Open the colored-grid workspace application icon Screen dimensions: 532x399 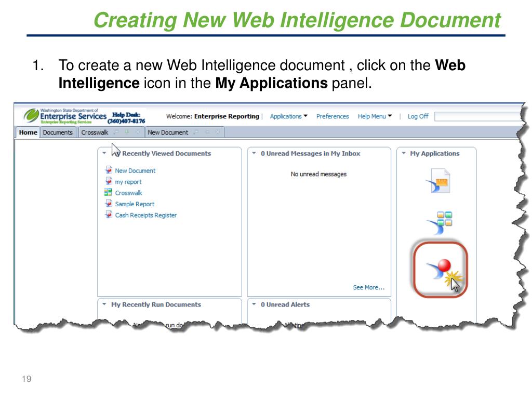(x=440, y=222)
